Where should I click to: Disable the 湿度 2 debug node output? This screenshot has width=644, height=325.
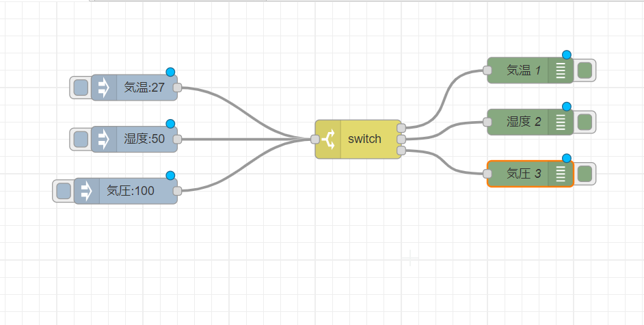pyautogui.click(x=585, y=122)
